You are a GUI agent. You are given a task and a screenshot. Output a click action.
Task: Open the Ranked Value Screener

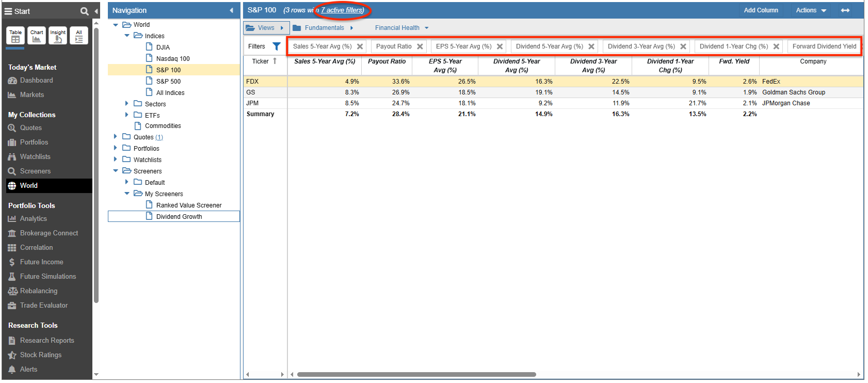coord(189,205)
